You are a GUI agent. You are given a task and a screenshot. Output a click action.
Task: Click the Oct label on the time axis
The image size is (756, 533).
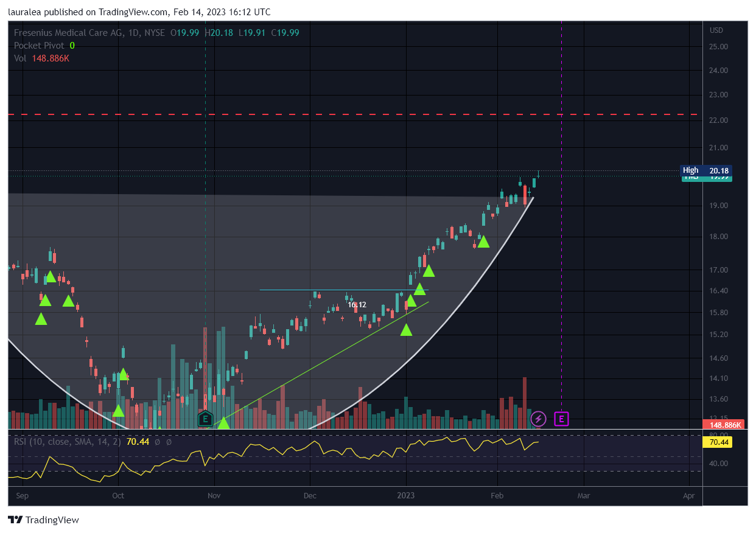coord(118,496)
